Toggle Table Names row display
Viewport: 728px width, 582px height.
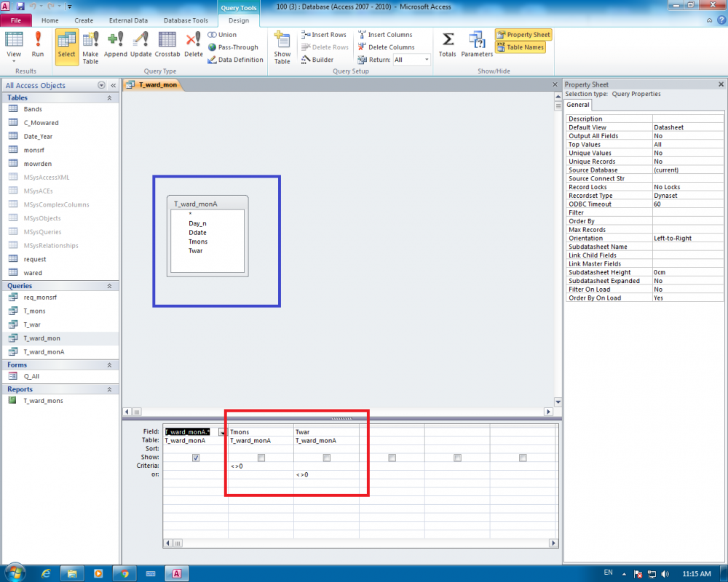pyautogui.click(x=521, y=47)
